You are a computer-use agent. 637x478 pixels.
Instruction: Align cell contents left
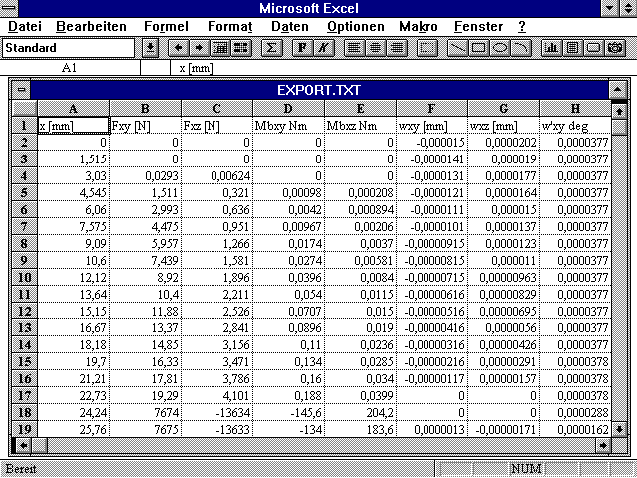point(354,48)
